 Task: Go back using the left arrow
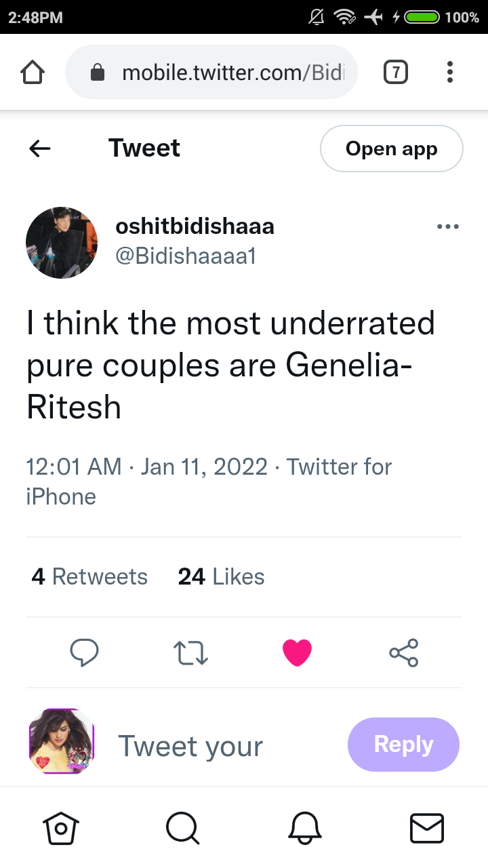click(x=40, y=149)
